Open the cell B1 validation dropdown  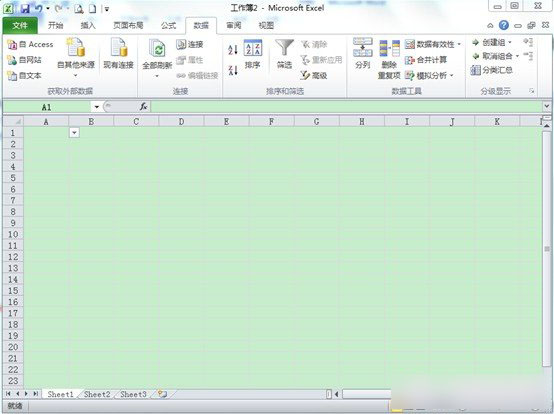click(x=74, y=132)
